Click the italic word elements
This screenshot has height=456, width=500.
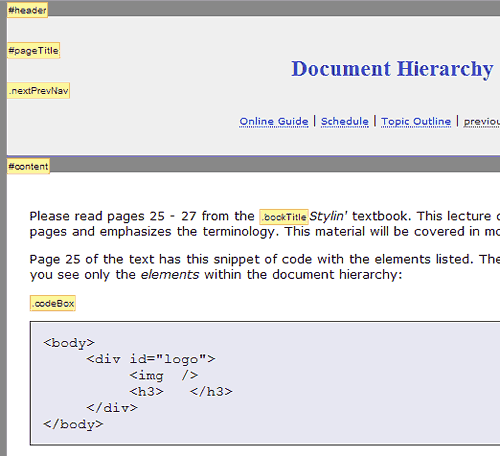tap(170, 275)
